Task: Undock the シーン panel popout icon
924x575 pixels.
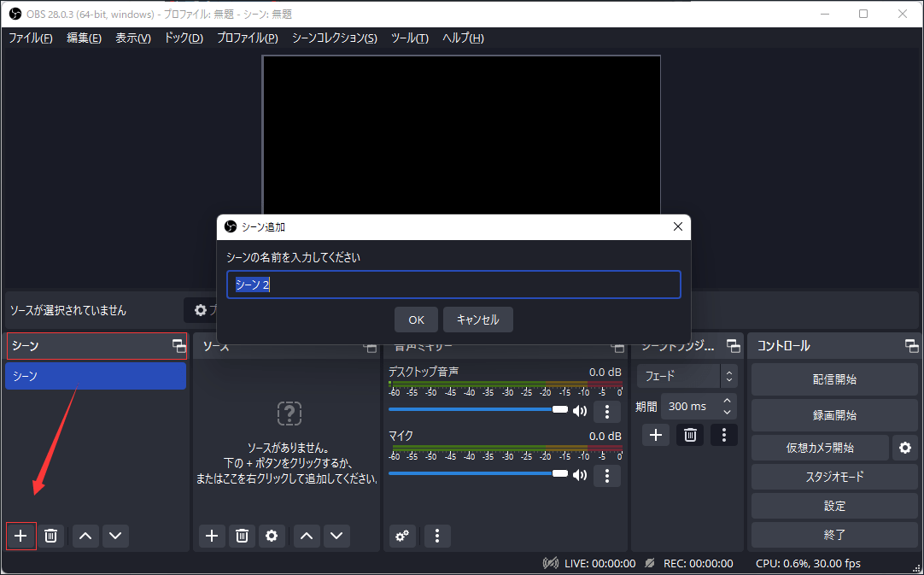Action: coord(178,346)
